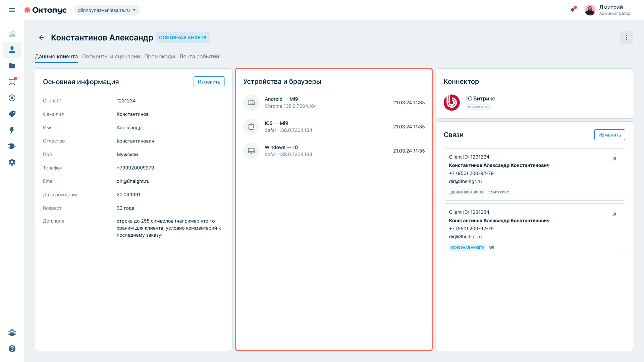This screenshot has width=644, height=362.
Task: Select the IOS — Mi9 device row
Action: click(x=334, y=127)
